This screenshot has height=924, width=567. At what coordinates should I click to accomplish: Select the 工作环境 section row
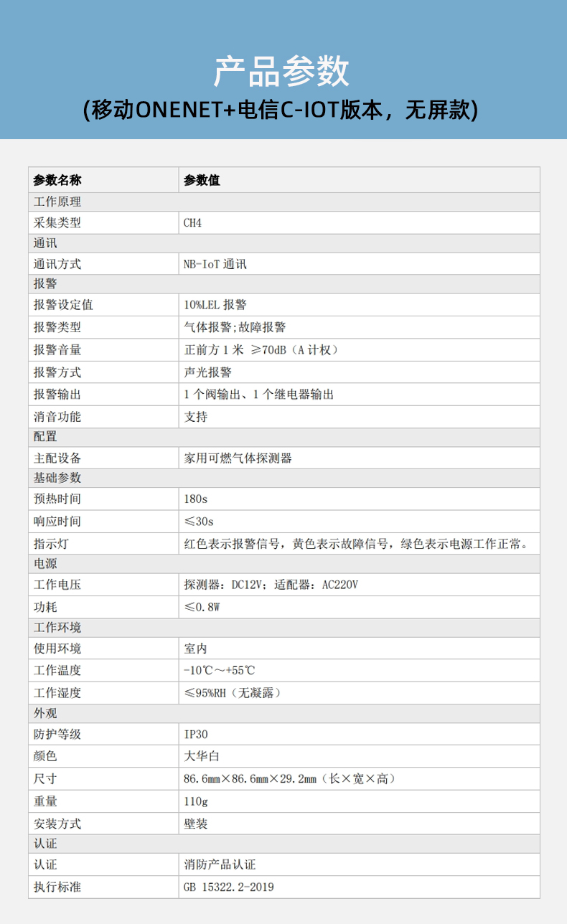pyautogui.click(x=284, y=628)
